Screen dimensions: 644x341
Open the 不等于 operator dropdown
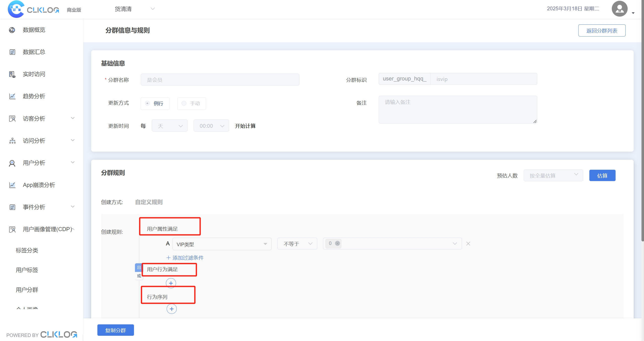297,244
